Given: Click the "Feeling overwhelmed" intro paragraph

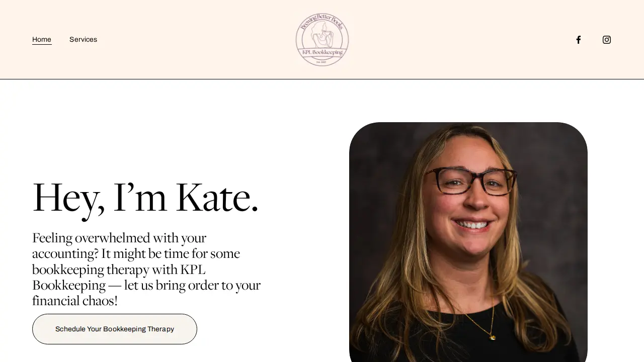Looking at the screenshot, I should (x=146, y=269).
